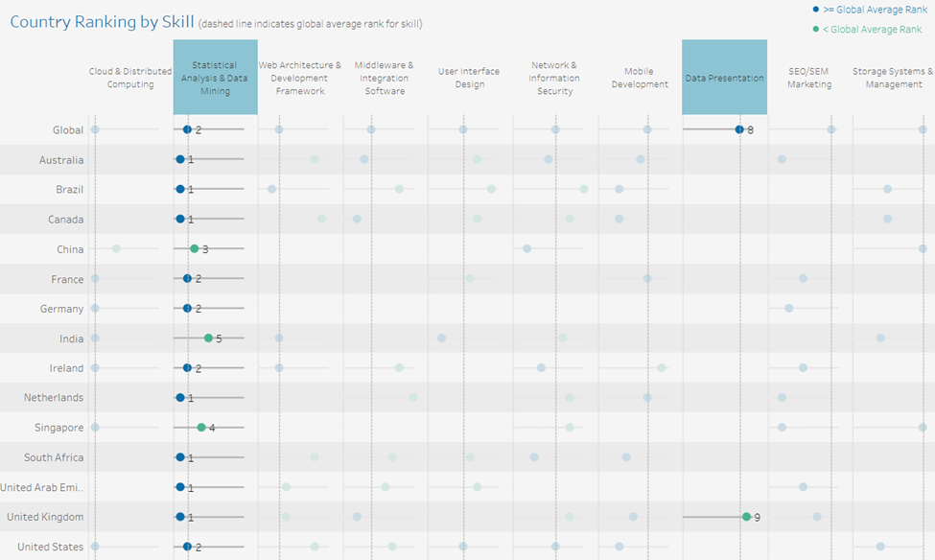Click China's rank 3 Statistical Analysis mark
The image size is (935, 560).
click(197, 248)
